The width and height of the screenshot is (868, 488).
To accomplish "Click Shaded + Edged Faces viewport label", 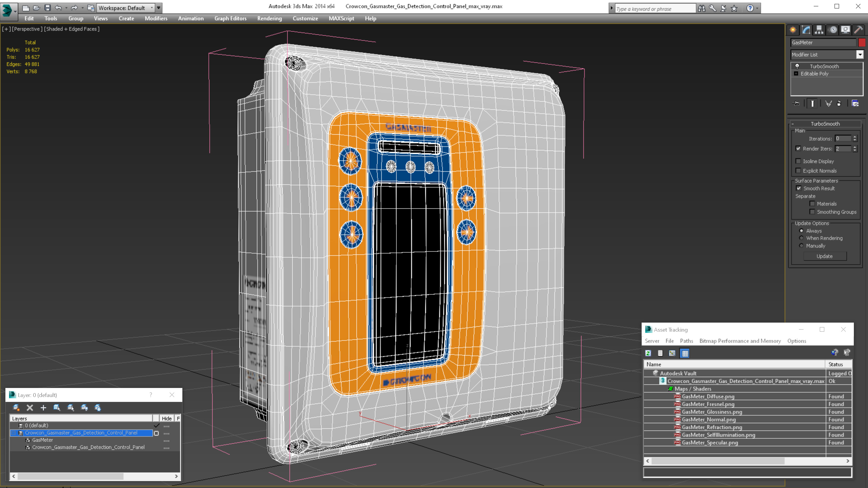I will 72,29.
